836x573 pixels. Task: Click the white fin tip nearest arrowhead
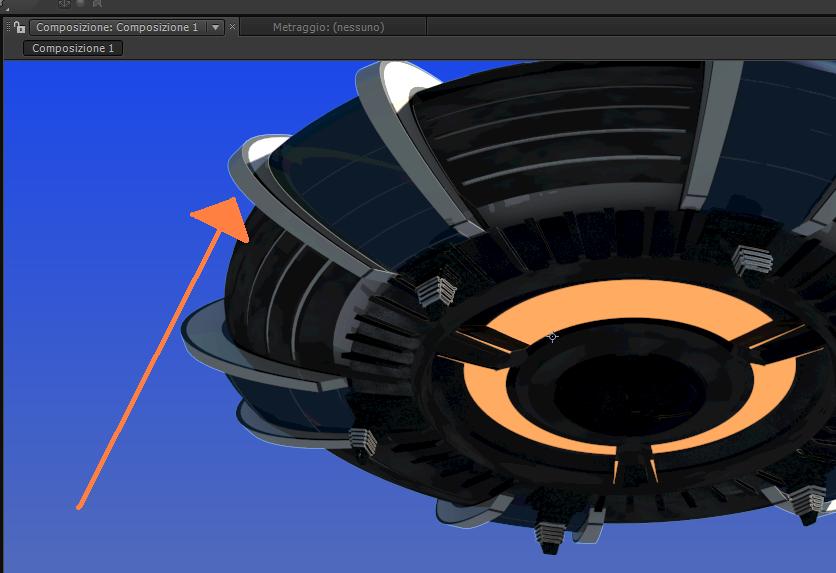pos(266,148)
